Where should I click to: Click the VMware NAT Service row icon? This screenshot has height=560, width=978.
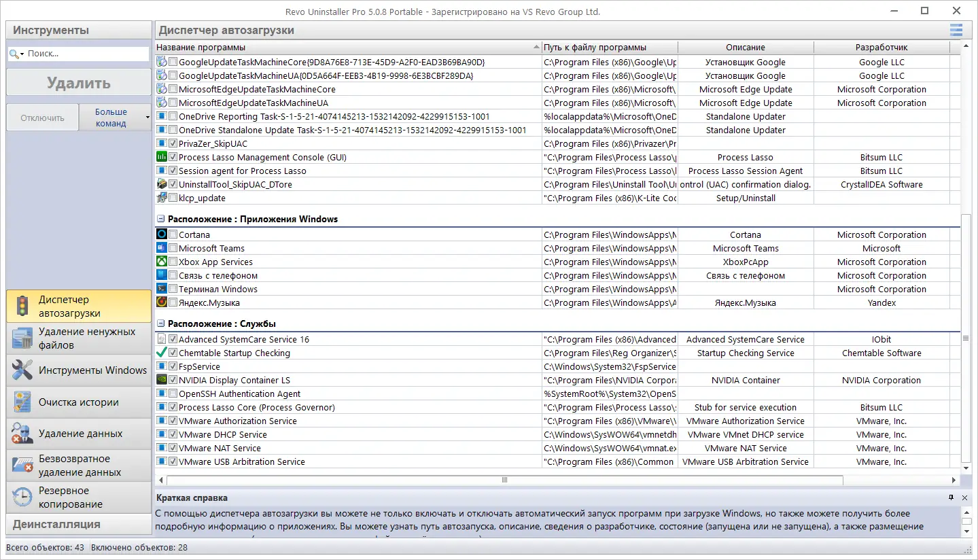tap(162, 448)
